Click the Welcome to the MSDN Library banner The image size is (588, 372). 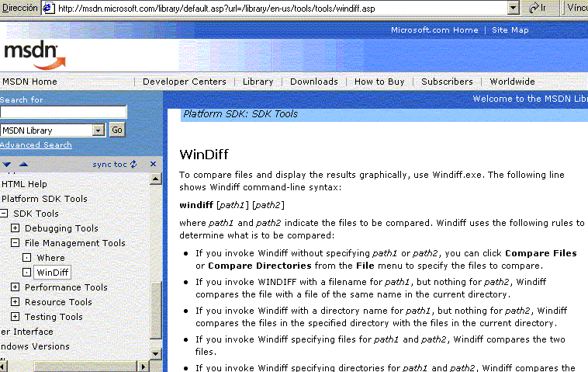tap(530, 99)
